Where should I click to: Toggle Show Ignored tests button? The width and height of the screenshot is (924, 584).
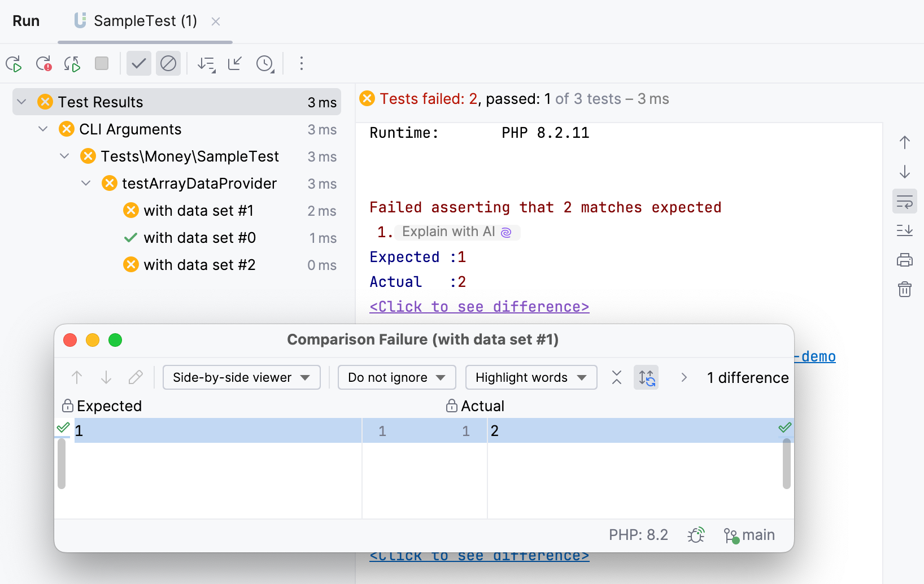pyautogui.click(x=168, y=64)
